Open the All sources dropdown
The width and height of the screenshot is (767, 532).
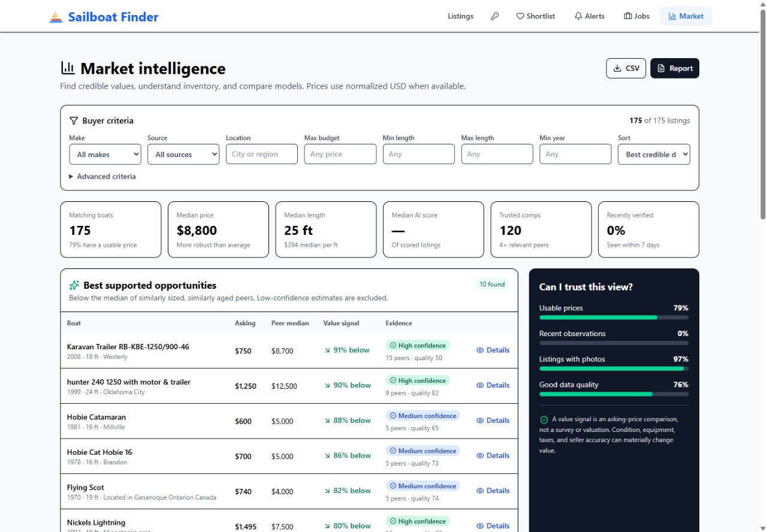[x=183, y=154]
